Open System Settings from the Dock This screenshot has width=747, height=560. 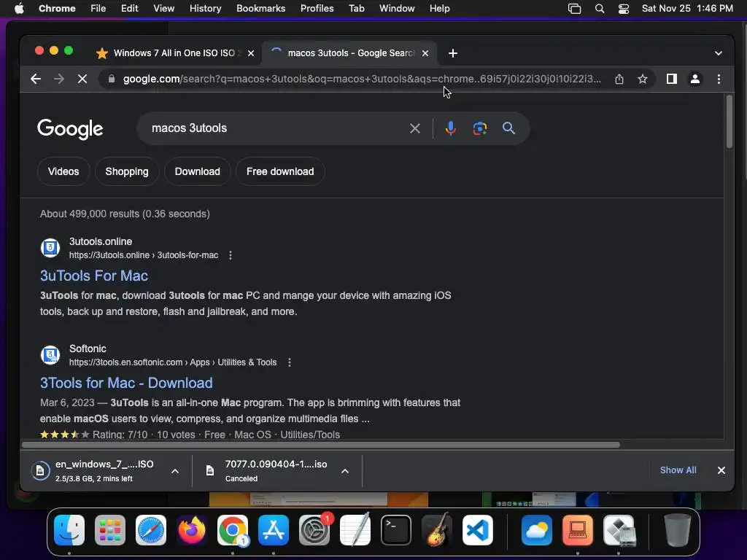(314, 530)
